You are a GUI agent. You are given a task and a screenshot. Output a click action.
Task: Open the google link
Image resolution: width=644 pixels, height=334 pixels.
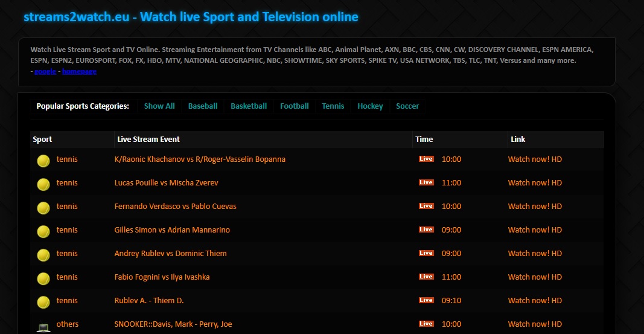click(45, 71)
